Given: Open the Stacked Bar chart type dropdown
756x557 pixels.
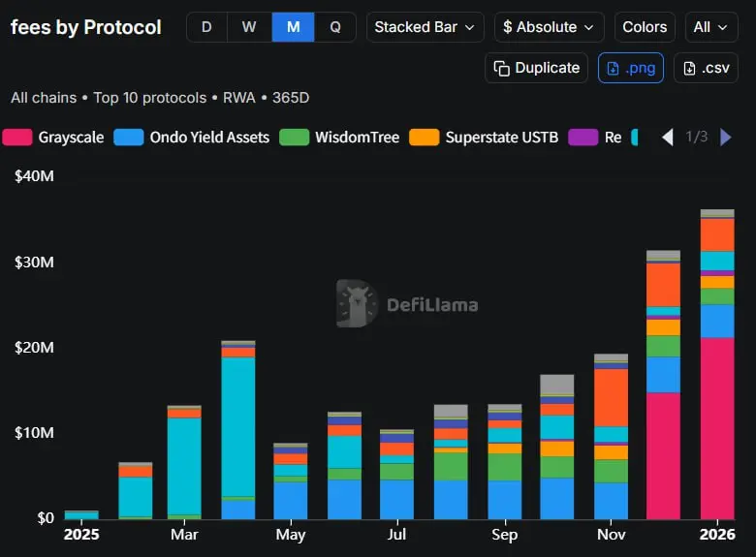Looking at the screenshot, I should (x=425, y=27).
